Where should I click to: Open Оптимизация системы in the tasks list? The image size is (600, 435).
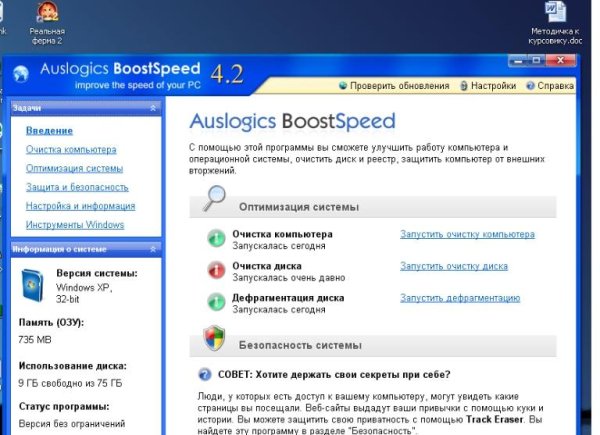click(x=74, y=168)
